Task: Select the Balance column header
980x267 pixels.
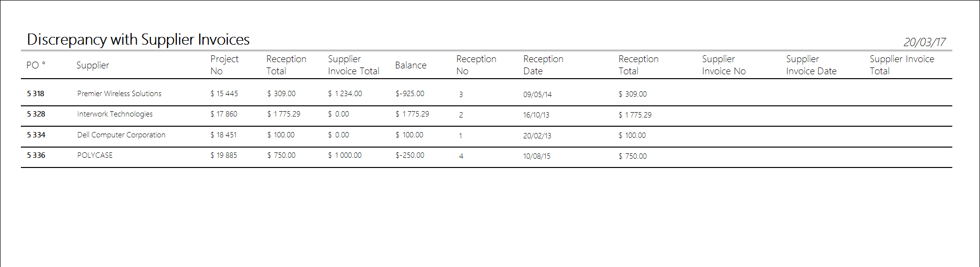Action: (x=411, y=65)
